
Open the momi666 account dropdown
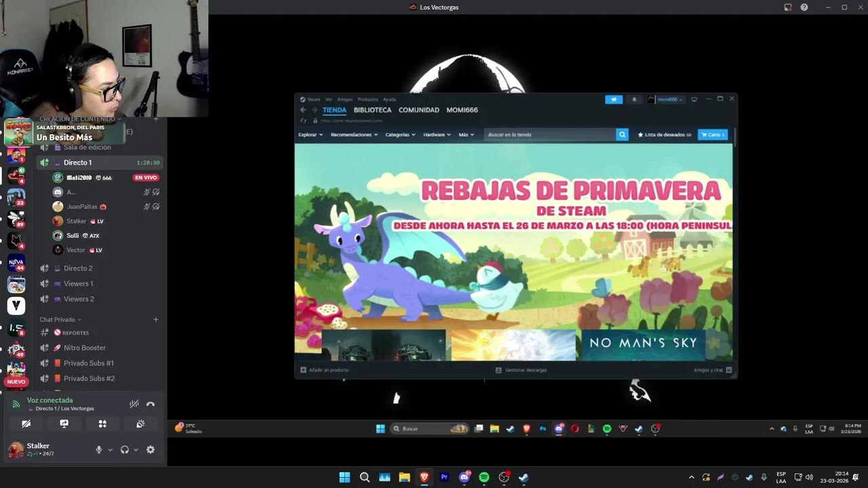665,100
